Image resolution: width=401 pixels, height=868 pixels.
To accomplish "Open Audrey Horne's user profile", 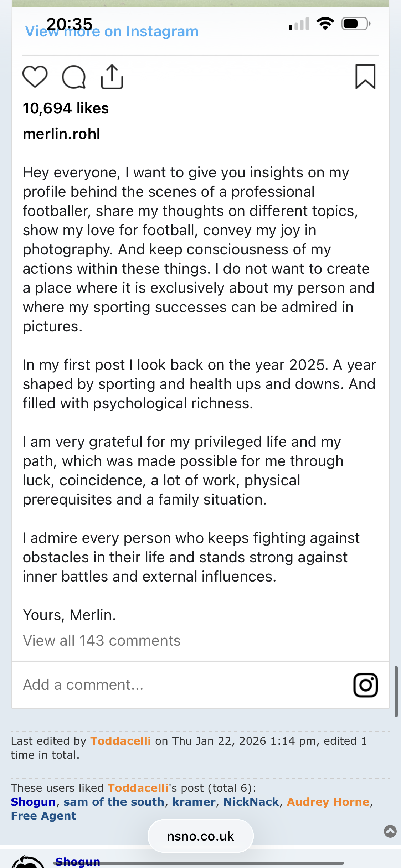I will pos(328,802).
